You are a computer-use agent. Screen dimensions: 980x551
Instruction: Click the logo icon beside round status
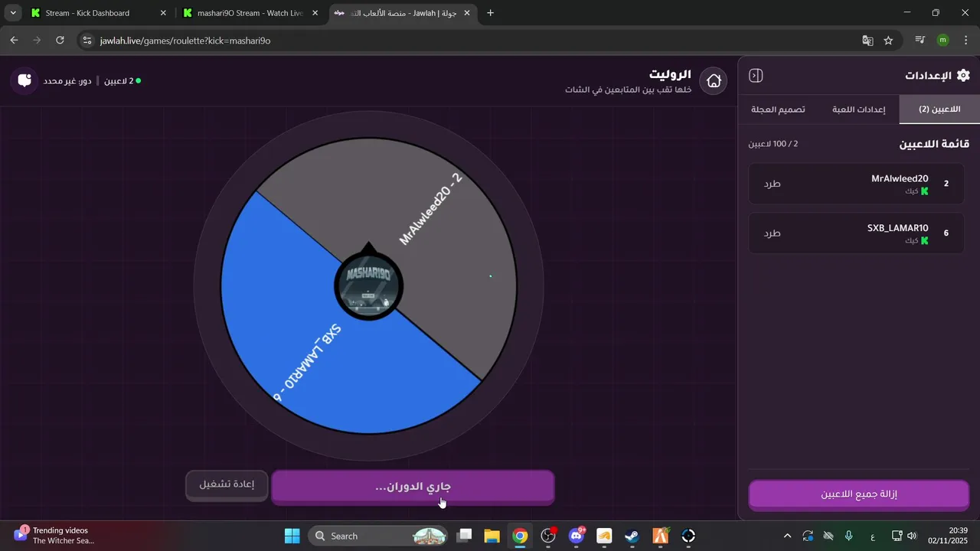24,80
